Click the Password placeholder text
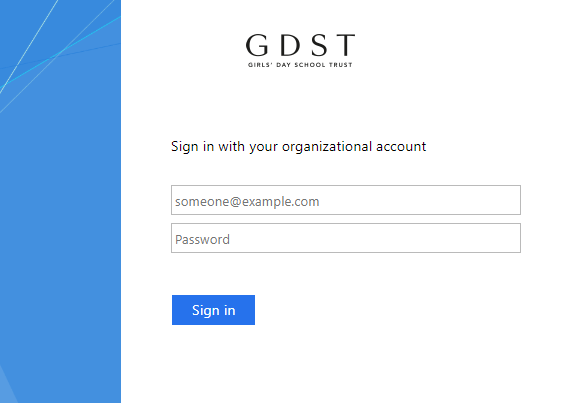Screen dimensions: 566x403 [x=203, y=239]
